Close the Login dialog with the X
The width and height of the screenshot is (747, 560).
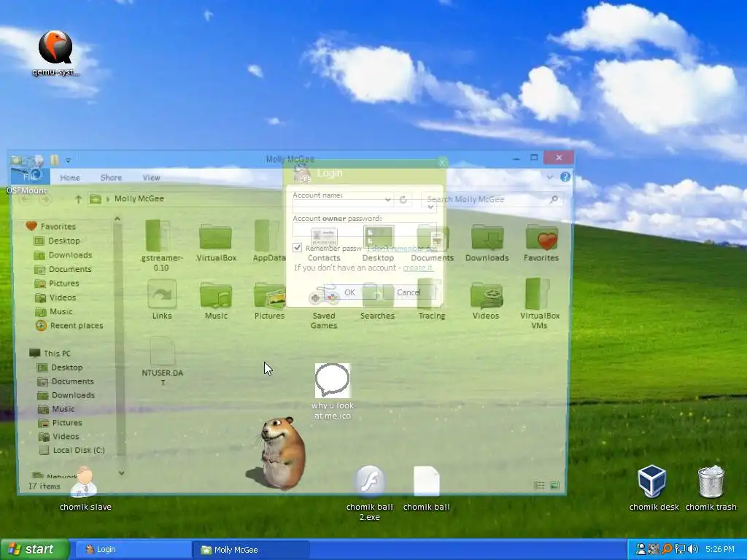442,163
